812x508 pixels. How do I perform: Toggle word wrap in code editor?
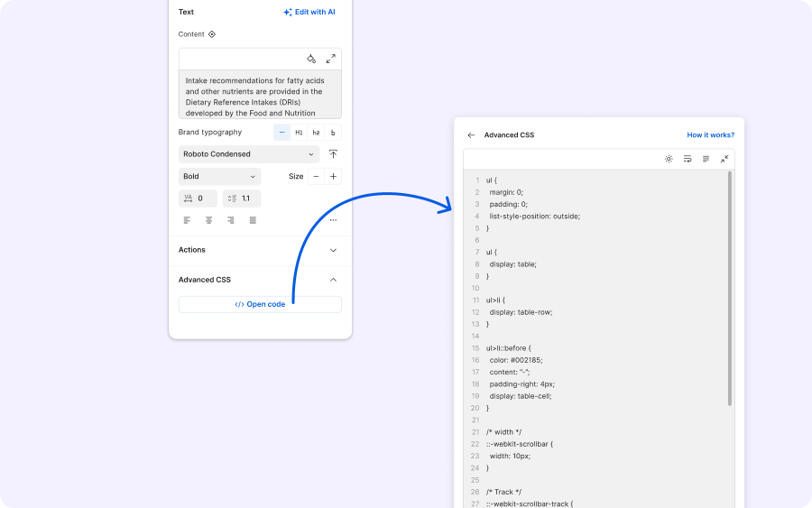[687, 159]
